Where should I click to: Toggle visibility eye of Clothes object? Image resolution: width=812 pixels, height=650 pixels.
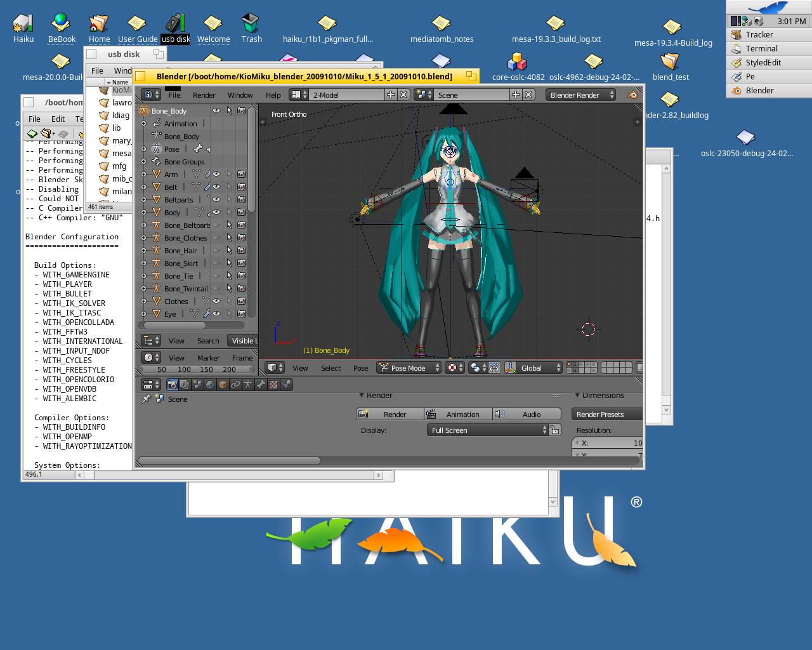216,301
